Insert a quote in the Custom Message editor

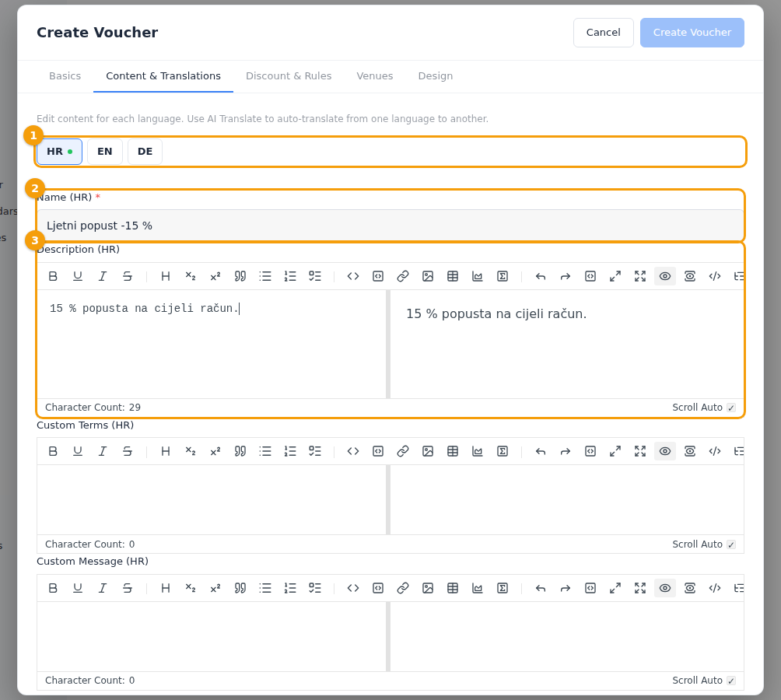[x=240, y=588]
